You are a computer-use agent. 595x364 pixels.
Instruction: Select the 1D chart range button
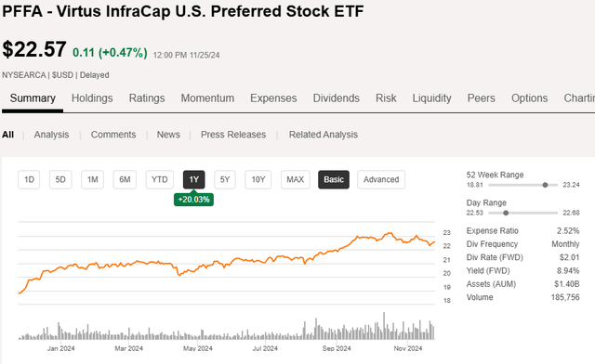click(x=29, y=180)
